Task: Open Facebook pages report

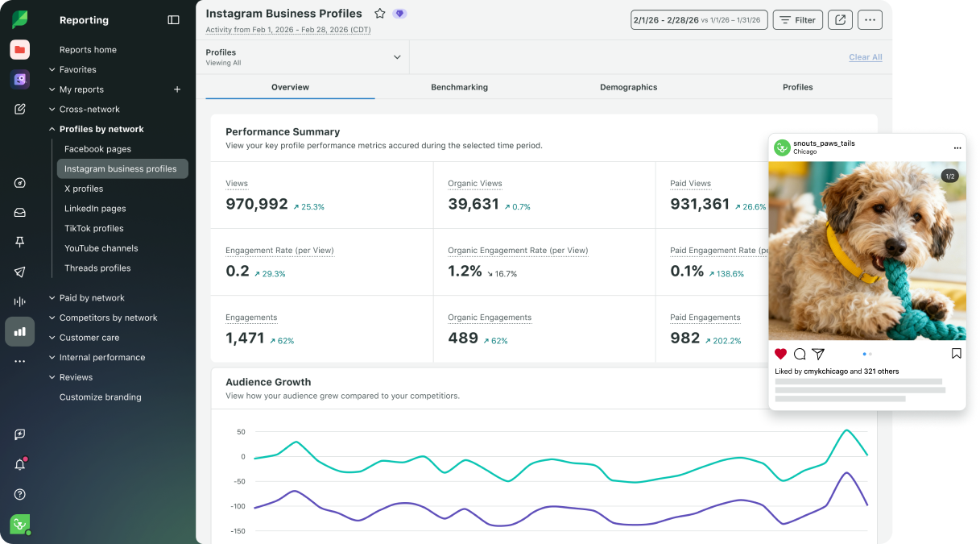Action: click(97, 149)
